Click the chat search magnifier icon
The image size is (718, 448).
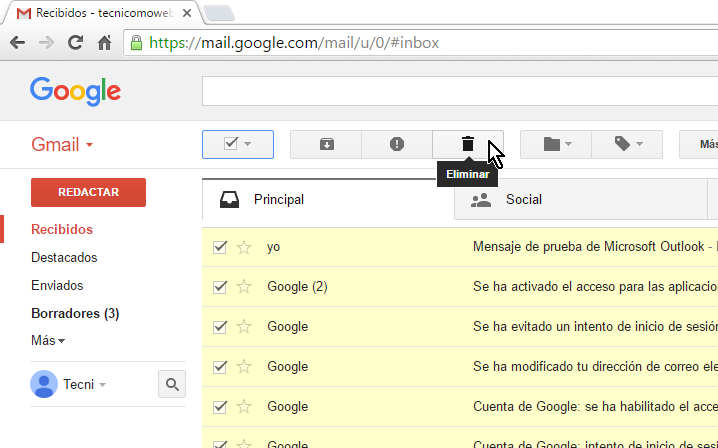[x=172, y=384]
